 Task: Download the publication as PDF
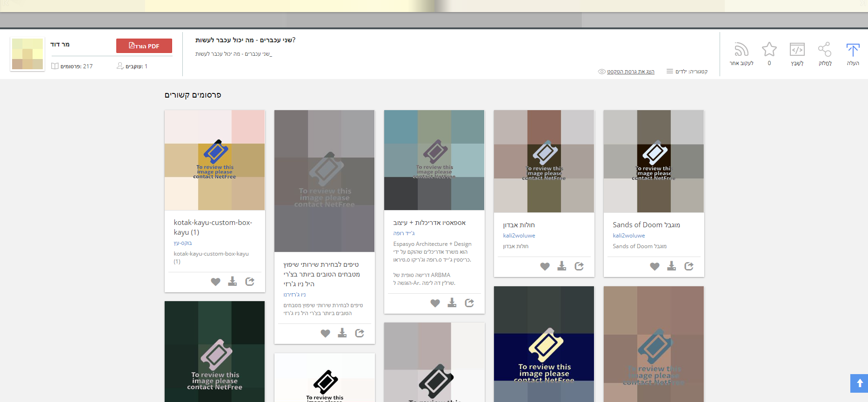[x=144, y=46]
